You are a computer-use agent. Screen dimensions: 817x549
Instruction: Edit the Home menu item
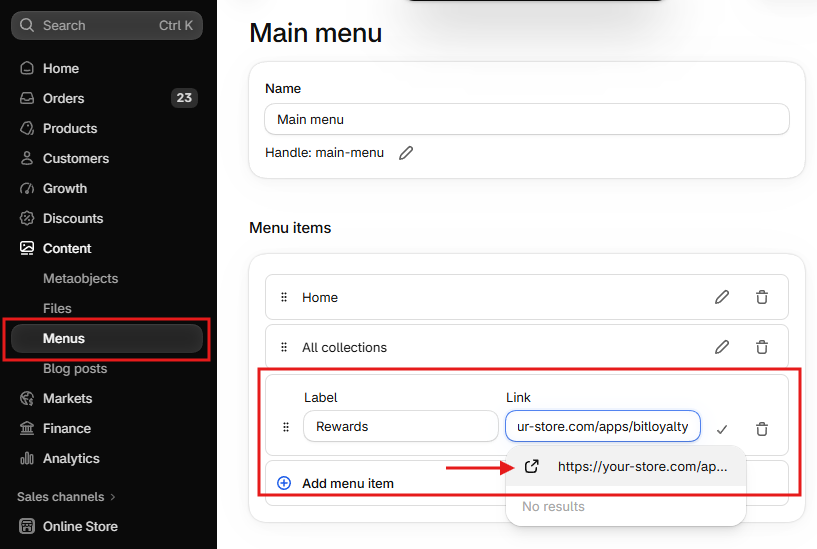722,297
